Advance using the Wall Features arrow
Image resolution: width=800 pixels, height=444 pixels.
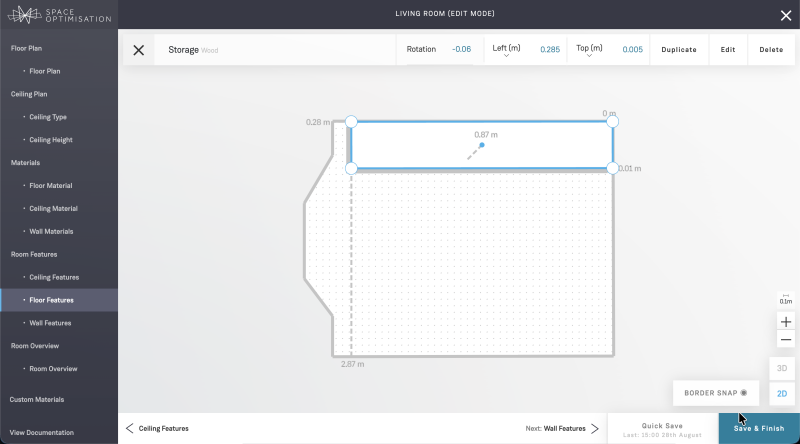coord(595,428)
